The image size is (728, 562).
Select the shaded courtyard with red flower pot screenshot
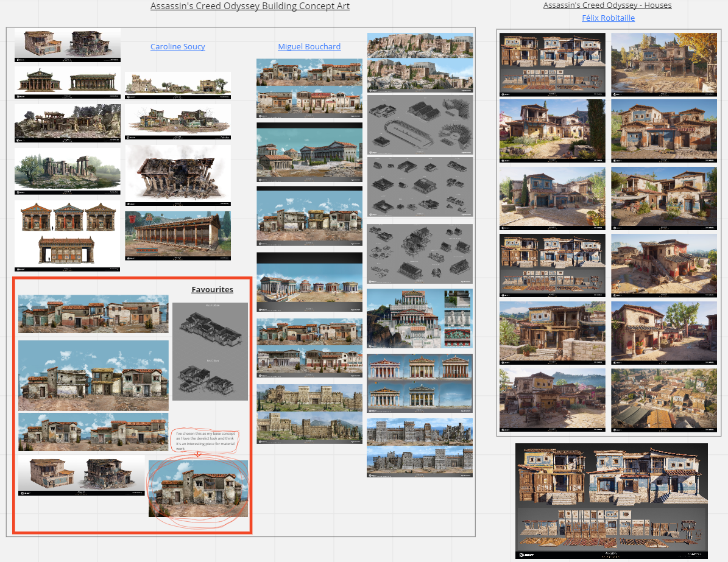(x=664, y=333)
